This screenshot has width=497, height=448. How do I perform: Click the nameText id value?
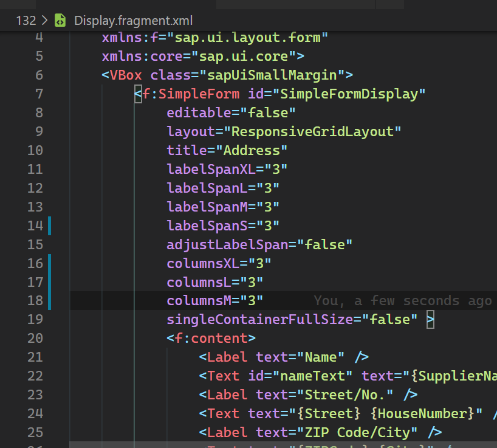point(312,376)
